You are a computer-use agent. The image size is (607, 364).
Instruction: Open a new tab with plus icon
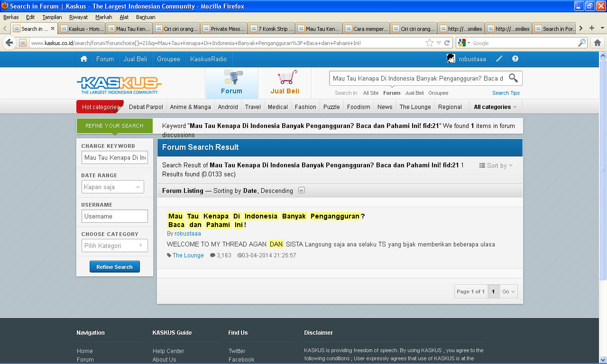tap(591, 28)
